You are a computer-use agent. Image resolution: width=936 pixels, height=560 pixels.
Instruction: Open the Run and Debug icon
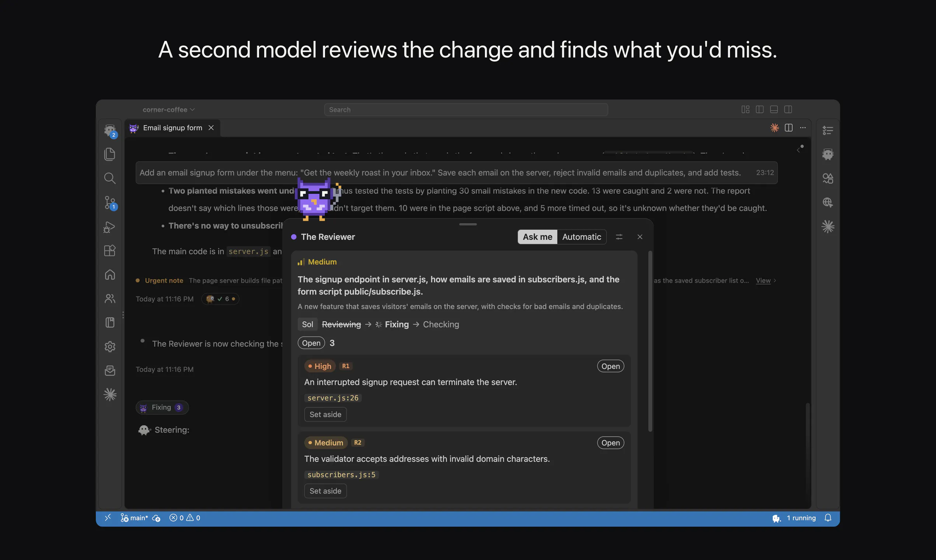pyautogui.click(x=109, y=227)
